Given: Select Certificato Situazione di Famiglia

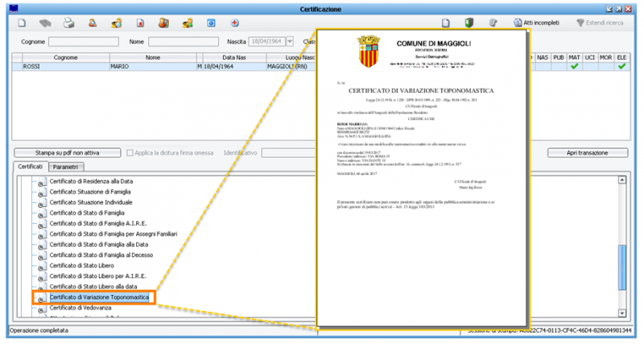Looking at the screenshot, I should (90, 192).
